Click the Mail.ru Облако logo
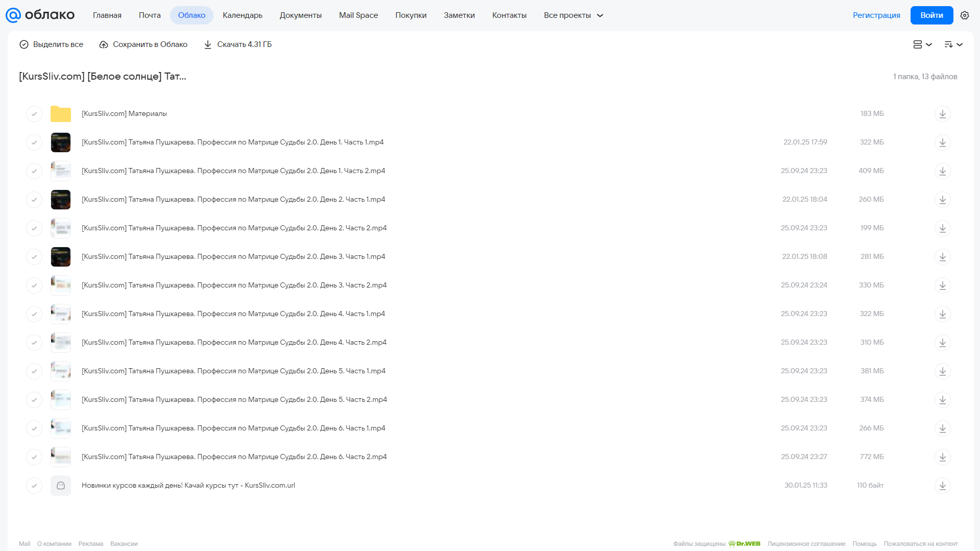This screenshot has height=551, width=980. (40, 15)
